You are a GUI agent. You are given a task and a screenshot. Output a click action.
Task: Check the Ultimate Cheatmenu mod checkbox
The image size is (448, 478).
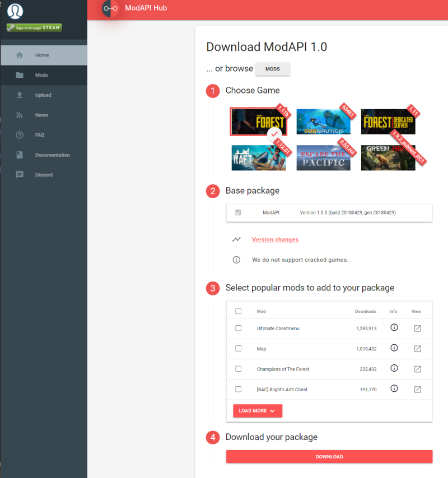pyautogui.click(x=238, y=328)
